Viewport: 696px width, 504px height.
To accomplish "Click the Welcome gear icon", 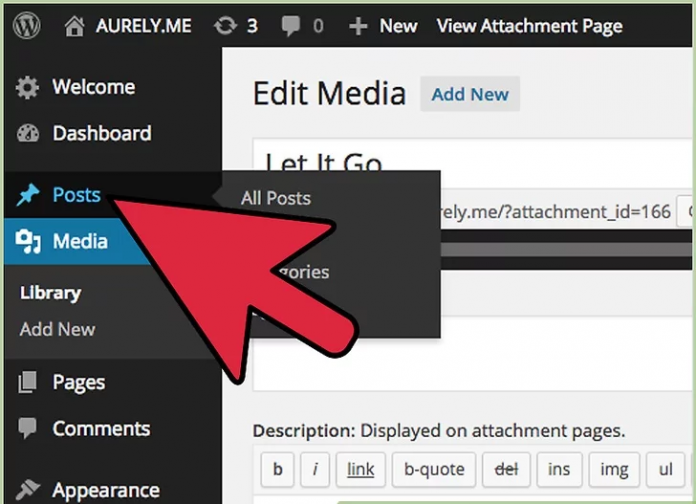I will pyautogui.click(x=27, y=88).
